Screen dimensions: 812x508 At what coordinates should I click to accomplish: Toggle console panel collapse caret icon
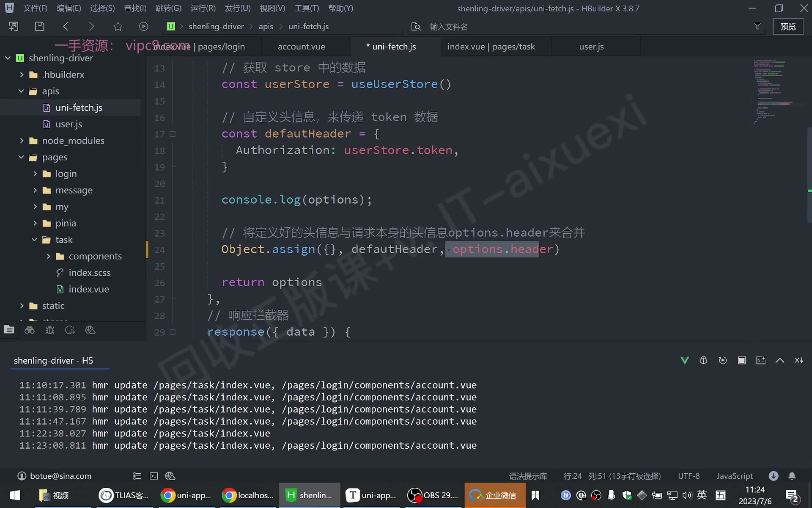point(780,360)
